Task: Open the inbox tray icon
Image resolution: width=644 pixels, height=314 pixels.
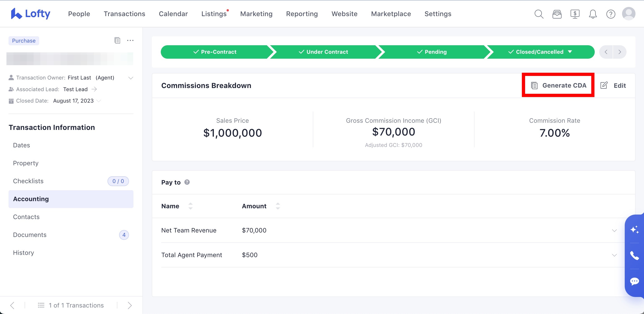Action: 557,14
